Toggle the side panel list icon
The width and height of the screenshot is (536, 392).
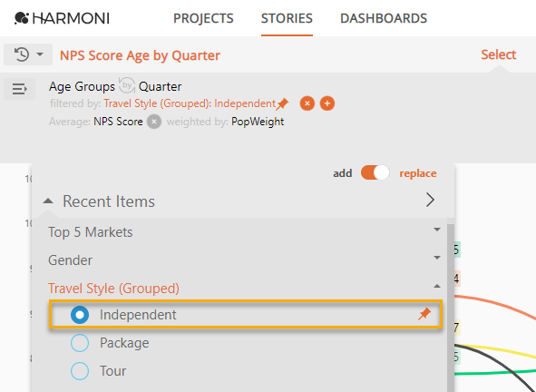tap(19, 89)
